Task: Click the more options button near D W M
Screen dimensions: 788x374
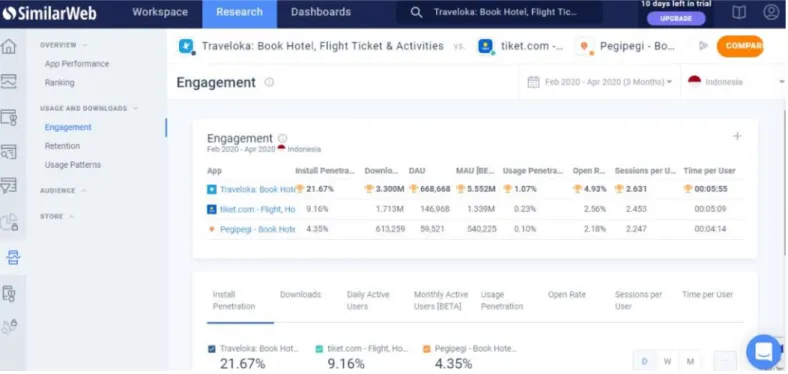Action: point(725,361)
